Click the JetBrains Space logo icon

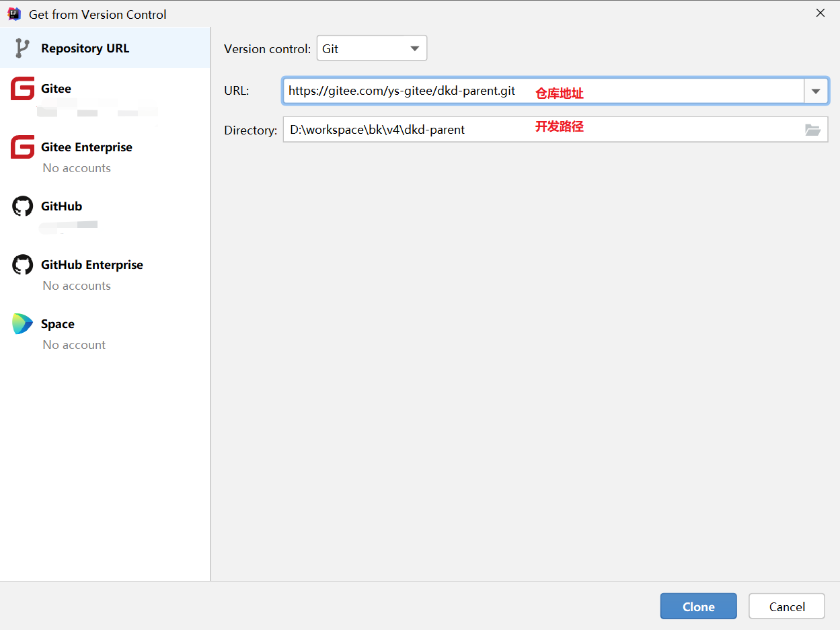tap(22, 324)
